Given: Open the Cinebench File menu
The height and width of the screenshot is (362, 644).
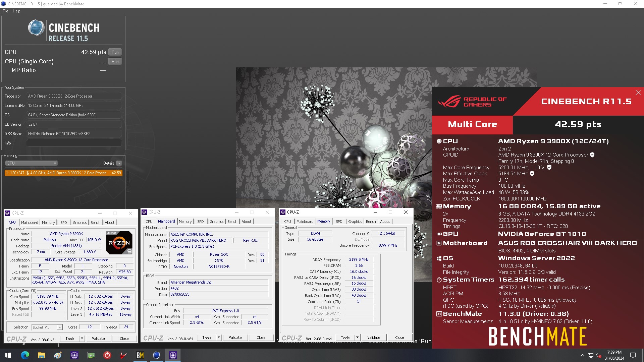Looking at the screenshot, I should coord(5,11).
